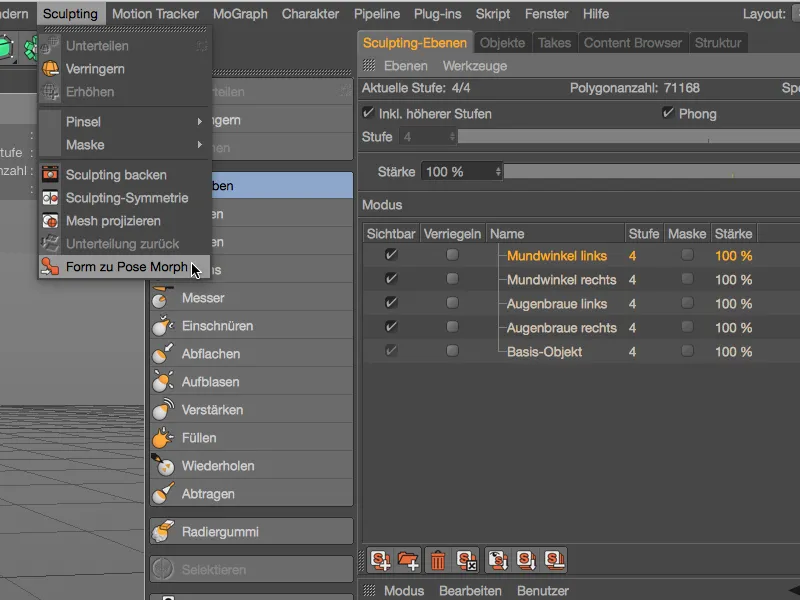The image size is (800, 600).
Task: Click the clear layer icon with X
Action: coord(466,560)
